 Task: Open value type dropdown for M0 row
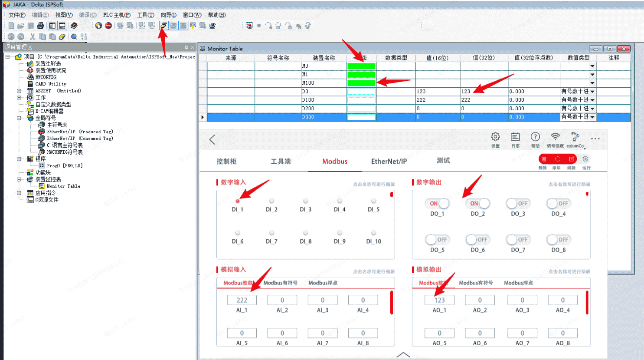tap(592, 66)
